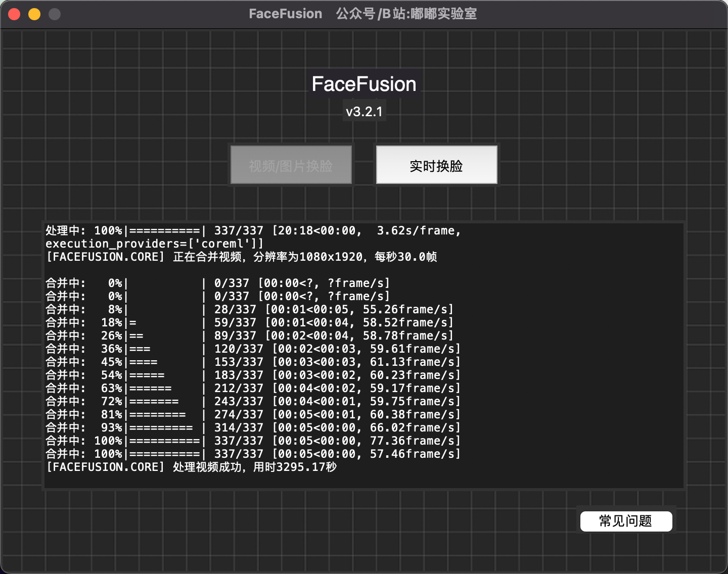Click log row 314/337 at 93%
This screenshot has width=728, height=574.
(253, 427)
